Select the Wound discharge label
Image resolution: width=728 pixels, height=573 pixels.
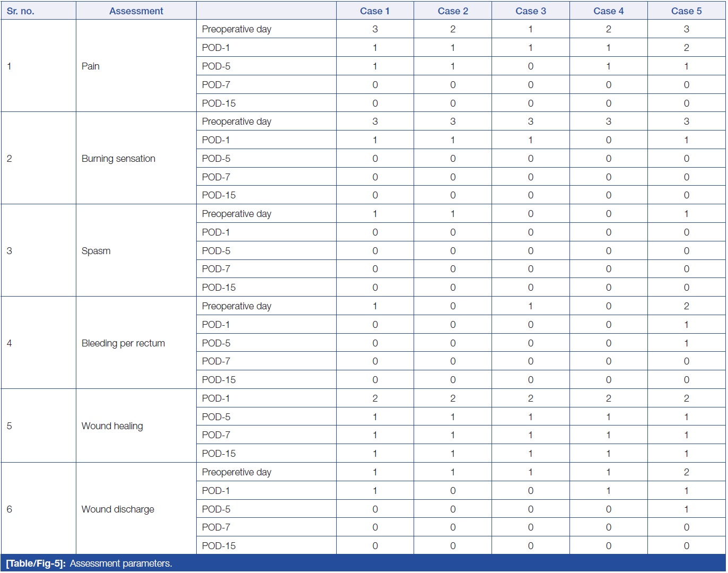click(x=118, y=509)
